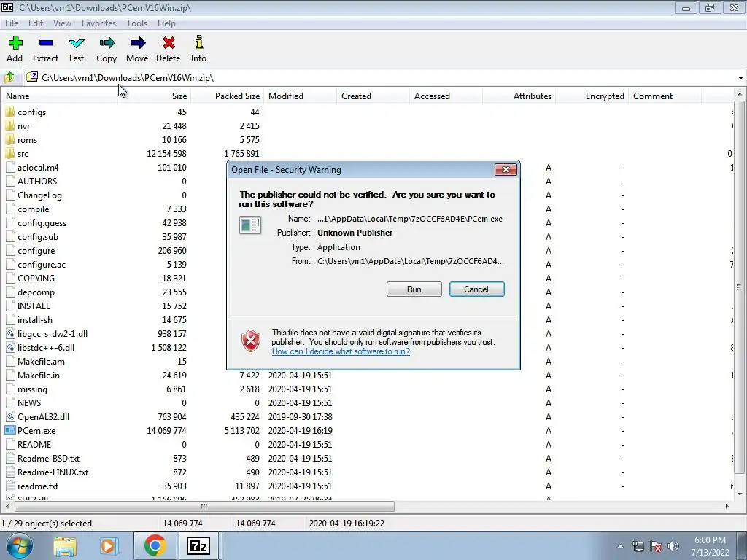747x560 pixels.
Task: Click the Extract toolbar icon
Action: (46, 49)
